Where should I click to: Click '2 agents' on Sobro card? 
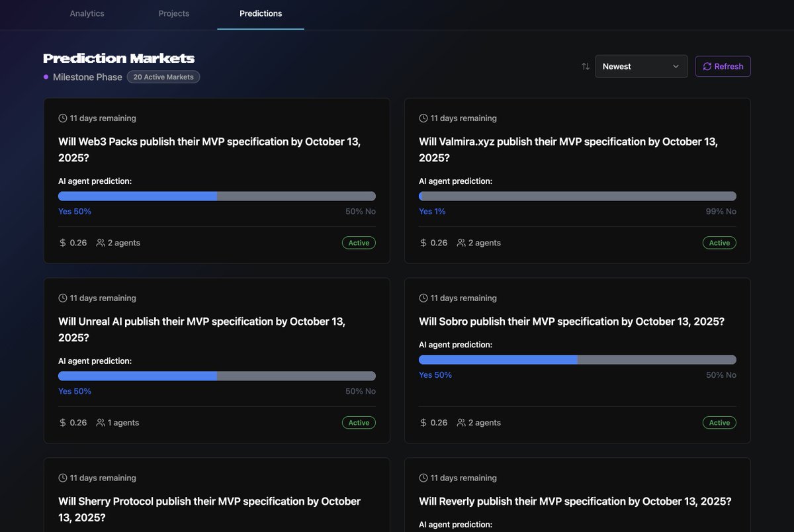click(484, 423)
